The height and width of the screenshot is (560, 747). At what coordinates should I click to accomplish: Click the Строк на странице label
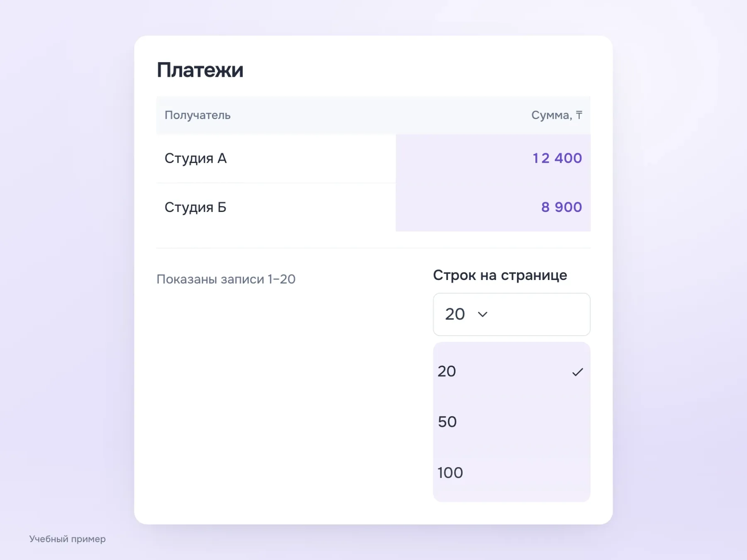coord(500,275)
